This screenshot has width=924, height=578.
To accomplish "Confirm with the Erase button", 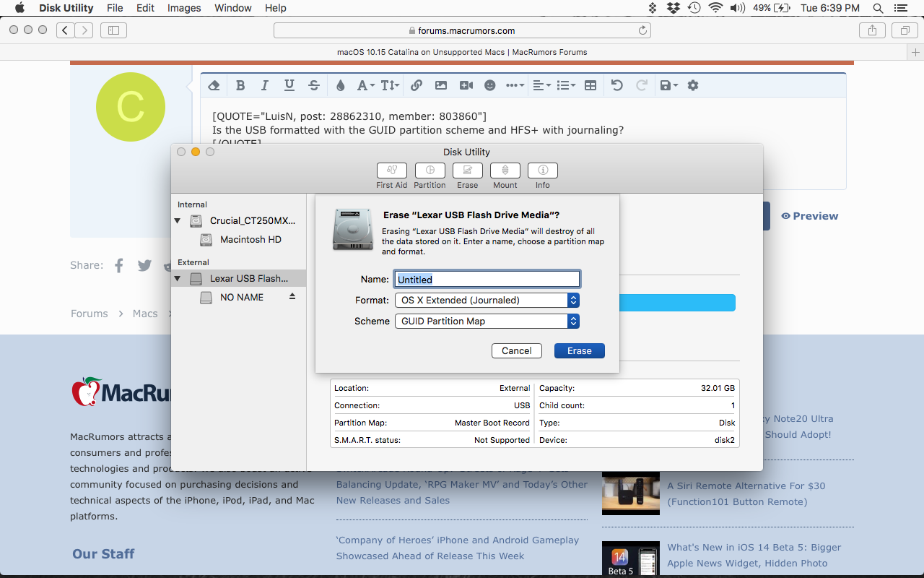I will click(x=580, y=350).
